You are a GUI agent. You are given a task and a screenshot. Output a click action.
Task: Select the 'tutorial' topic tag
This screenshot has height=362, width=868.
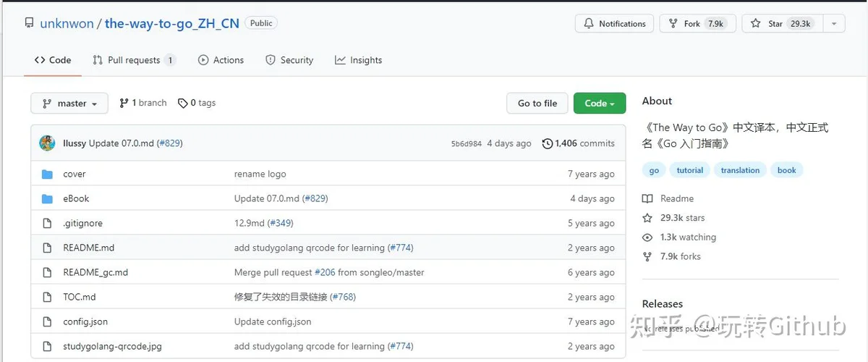coord(689,170)
